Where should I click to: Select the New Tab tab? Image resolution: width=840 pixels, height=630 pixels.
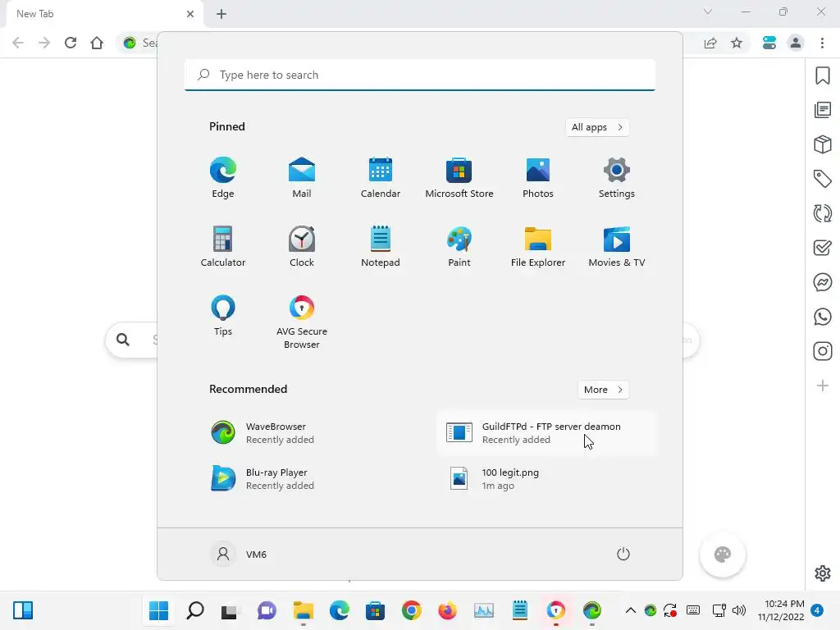pyautogui.click(x=105, y=14)
